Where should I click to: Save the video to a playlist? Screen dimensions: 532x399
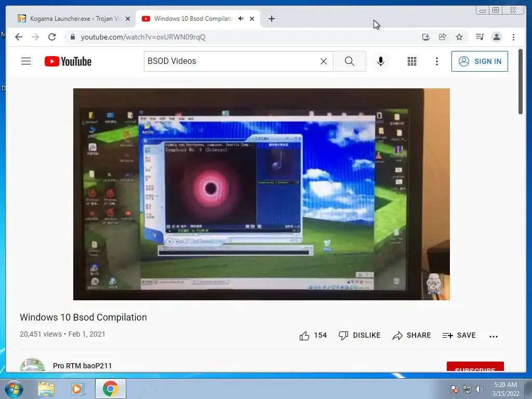(x=459, y=336)
